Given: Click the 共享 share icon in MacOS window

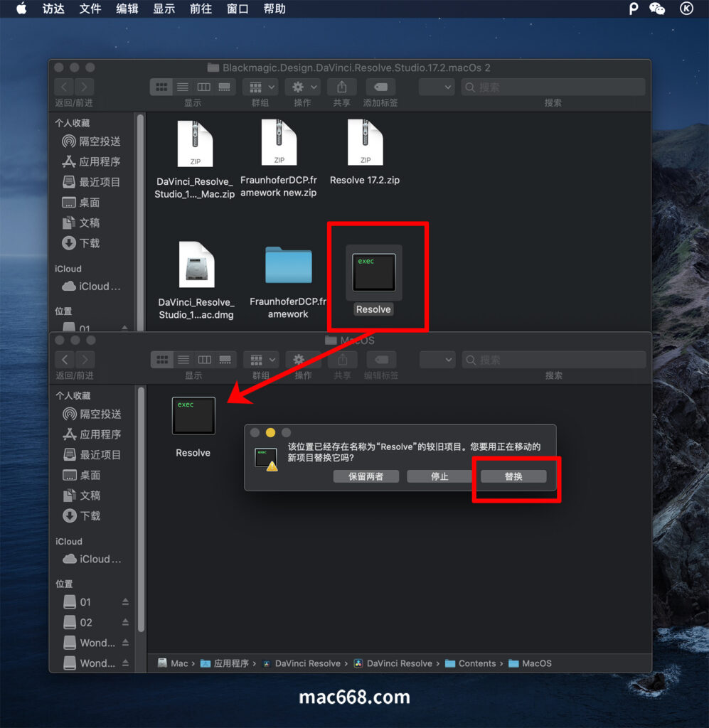Looking at the screenshot, I should pyautogui.click(x=343, y=360).
